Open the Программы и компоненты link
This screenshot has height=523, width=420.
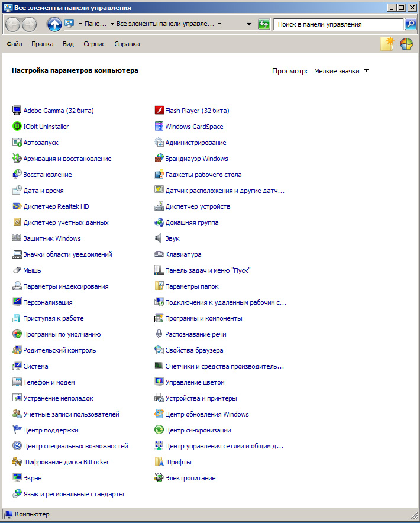pyautogui.click(x=203, y=318)
